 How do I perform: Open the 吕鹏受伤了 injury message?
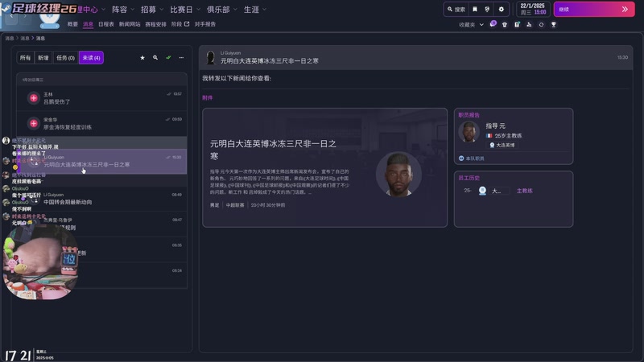(102, 98)
